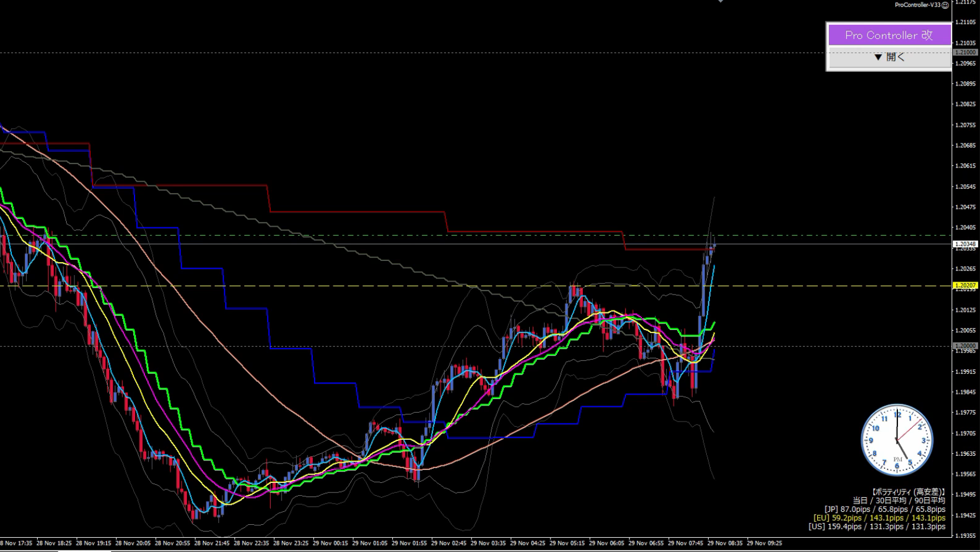Click the 1.20615 price scale value
Screen dimensions: 980x552
(965, 166)
